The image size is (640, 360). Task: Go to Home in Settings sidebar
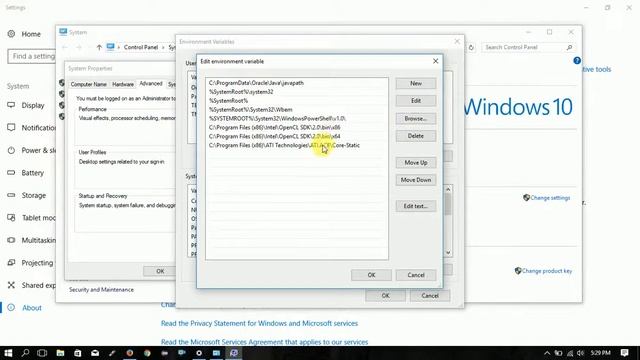coord(24,34)
